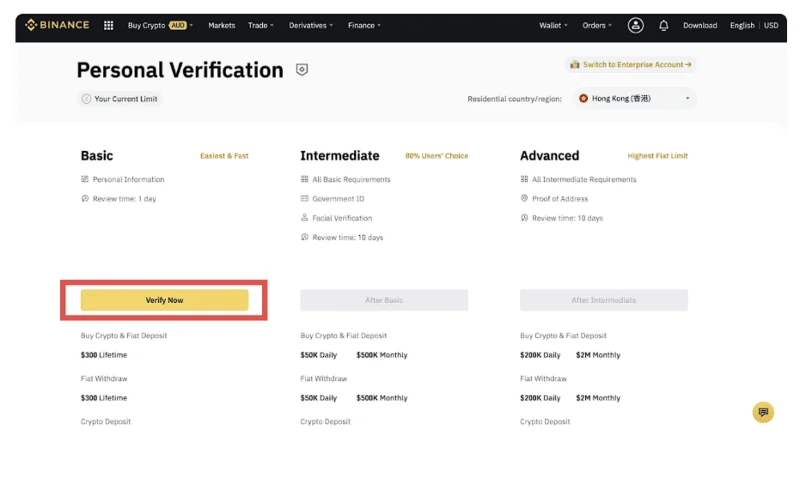The width and height of the screenshot is (800, 483).
Task: Open the Markets page
Action: click(x=221, y=25)
